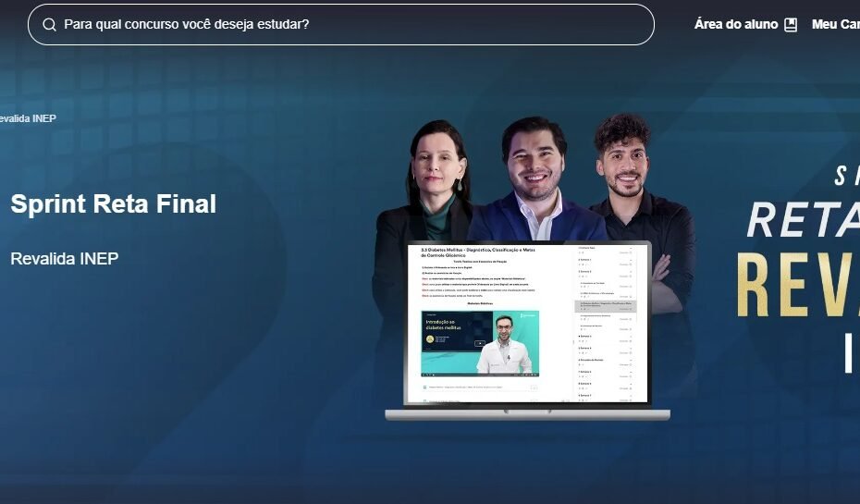Open the Meu Carrinho link
The height and width of the screenshot is (504, 860).
[836, 24]
